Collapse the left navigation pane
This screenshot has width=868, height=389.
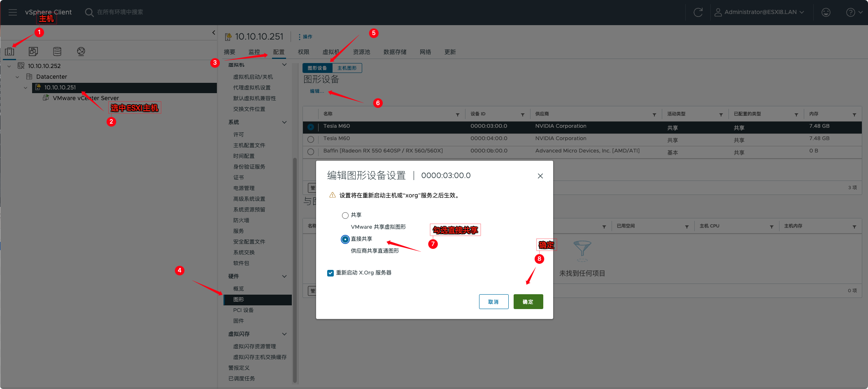tap(214, 33)
